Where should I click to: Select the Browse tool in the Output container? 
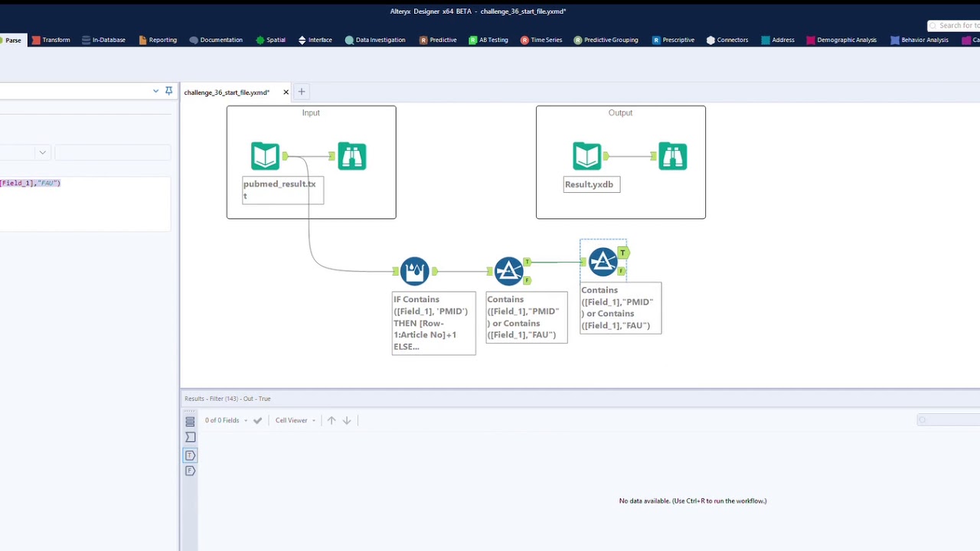pyautogui.click(x=672, y=156)
